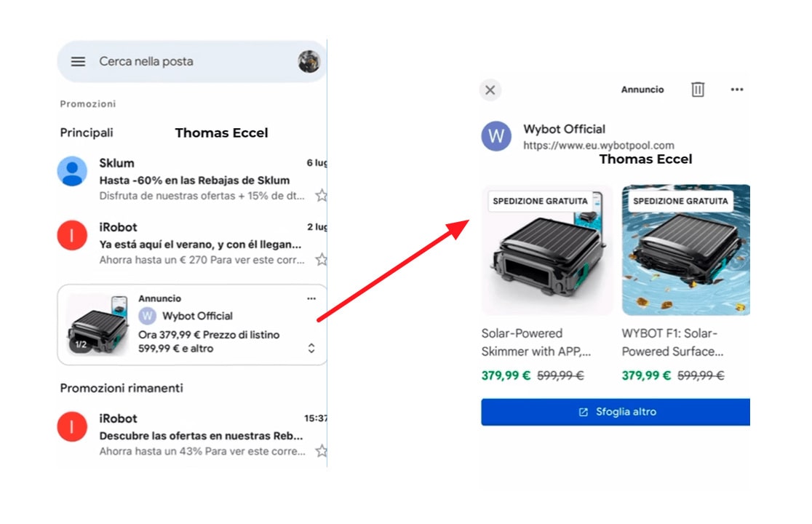Screen dimensions: 812x524
Task: Open the account profile picture
Action: click(309, 62)
